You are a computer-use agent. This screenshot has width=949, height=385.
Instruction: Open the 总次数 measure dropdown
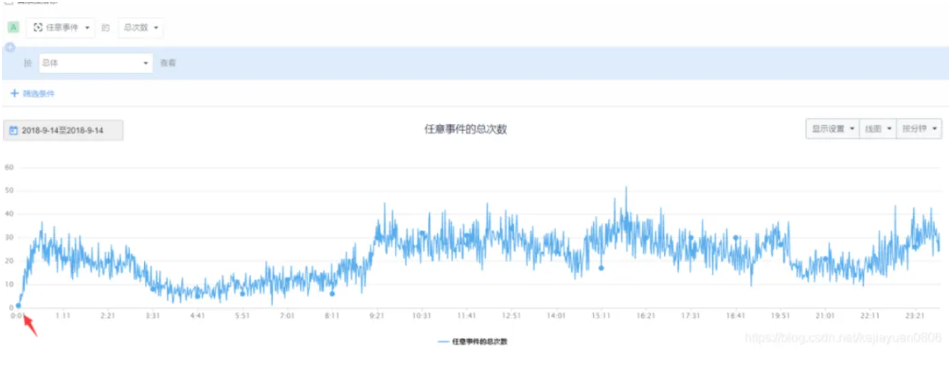[140, 28]
